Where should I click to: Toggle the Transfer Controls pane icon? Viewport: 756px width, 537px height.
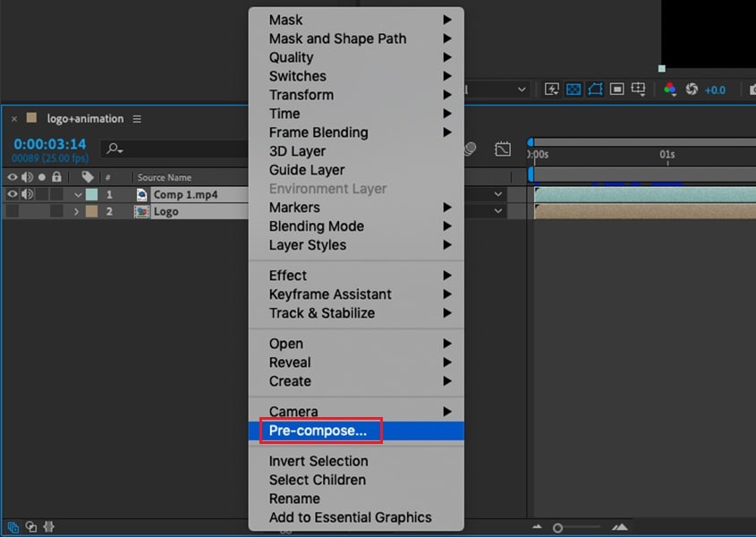coord(30,527)
